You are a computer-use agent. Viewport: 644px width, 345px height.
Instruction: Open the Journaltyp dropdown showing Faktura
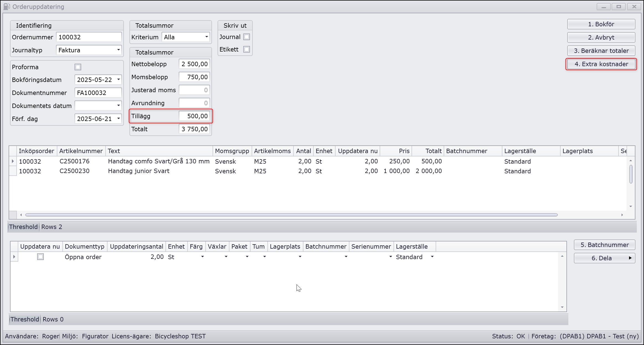click(x=118, y=50)
